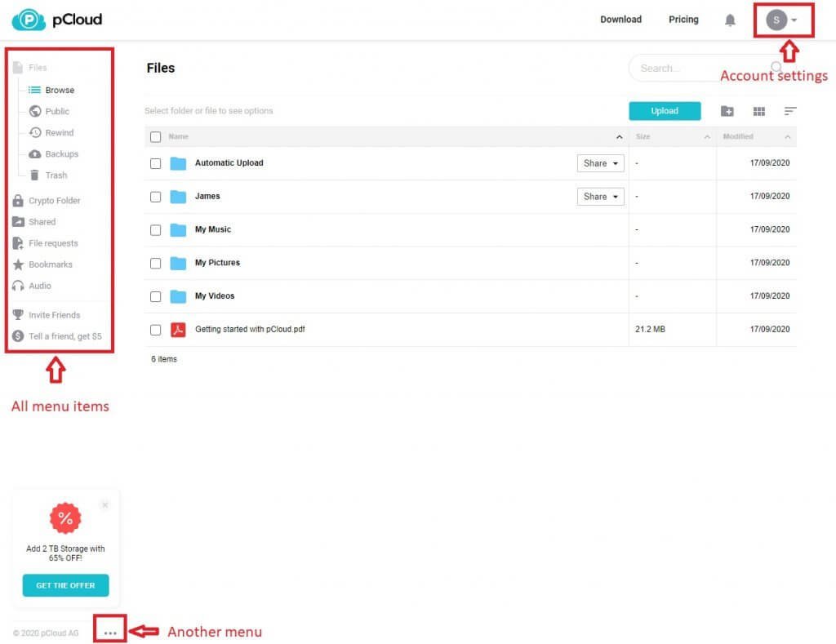Click the Upload button
The width and height of the screenshot is (836, 644).
(665, 111)
